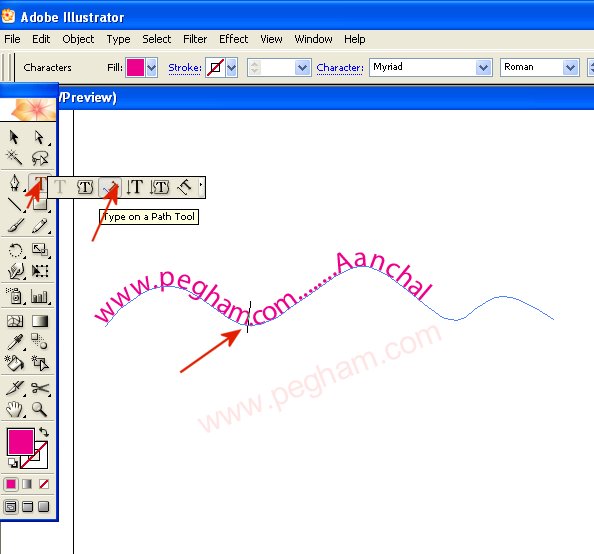
Task: Open the Effect menu
Action: coord(233,39)
